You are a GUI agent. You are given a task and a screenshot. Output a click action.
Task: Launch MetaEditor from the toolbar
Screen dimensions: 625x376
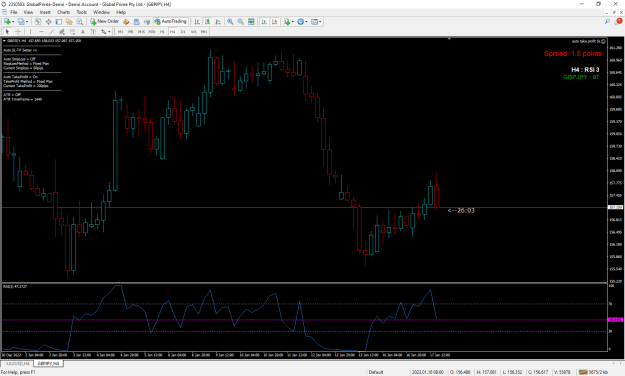point(126,22)
